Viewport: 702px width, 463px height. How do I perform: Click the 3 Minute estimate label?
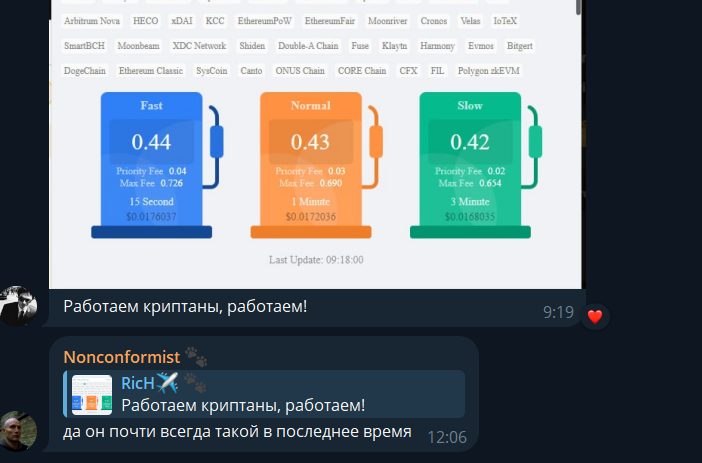[x=470, y=201]
